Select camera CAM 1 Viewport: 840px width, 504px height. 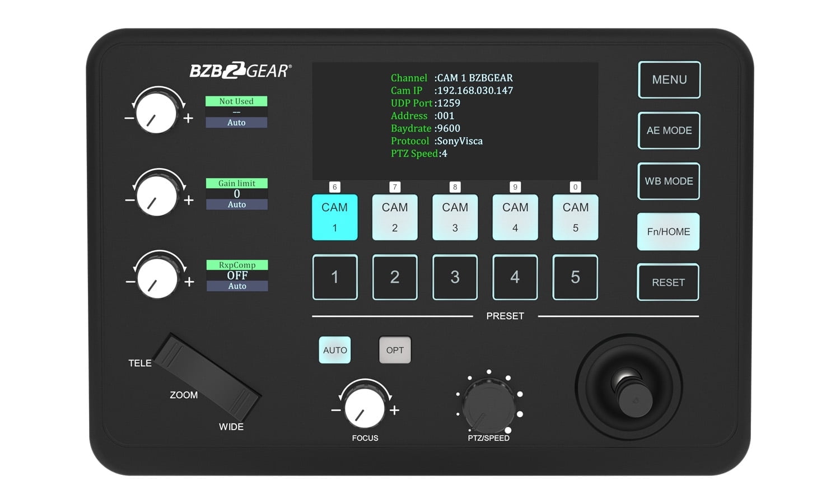point(334,217)
